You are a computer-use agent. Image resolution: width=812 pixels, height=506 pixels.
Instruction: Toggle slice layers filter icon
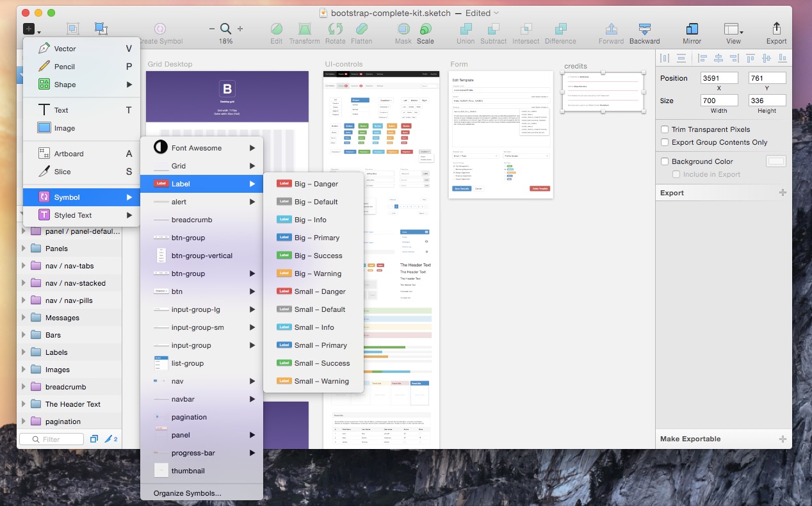tap(111, 439)
